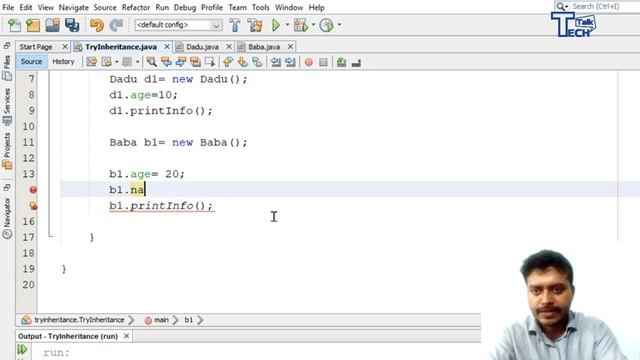Viewport: 640px width, 360px height.
Task: Click the Debug Project icon
Action: point(301,25)
